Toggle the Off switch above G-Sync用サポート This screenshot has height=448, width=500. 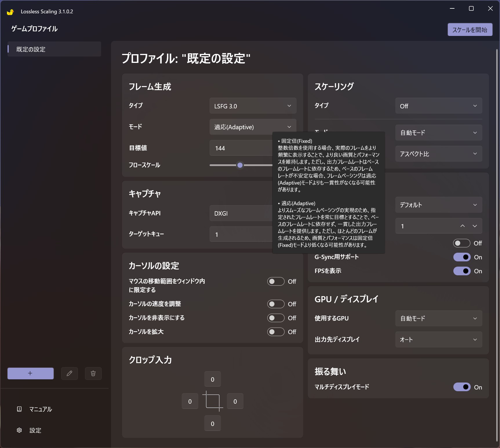[462, 243]
